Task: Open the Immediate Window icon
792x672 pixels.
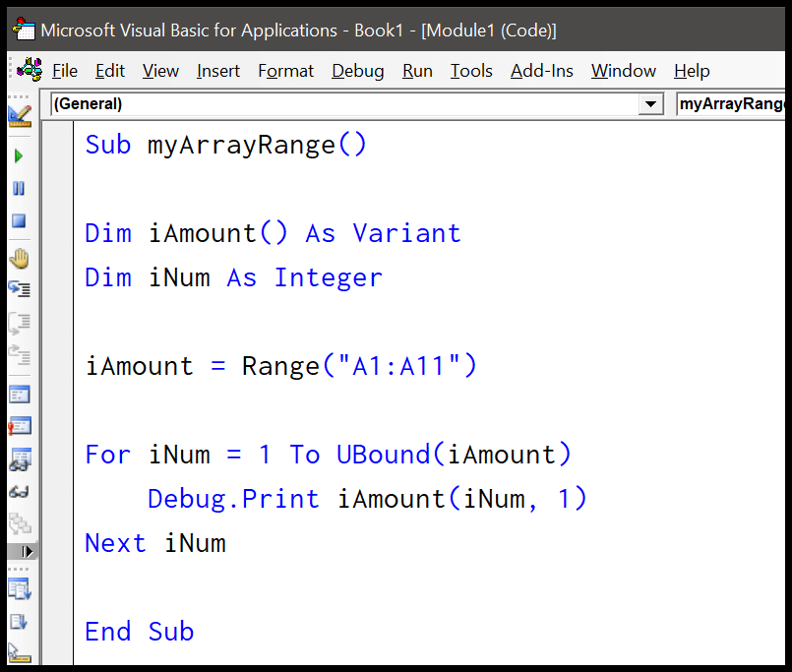Action: 19,426
